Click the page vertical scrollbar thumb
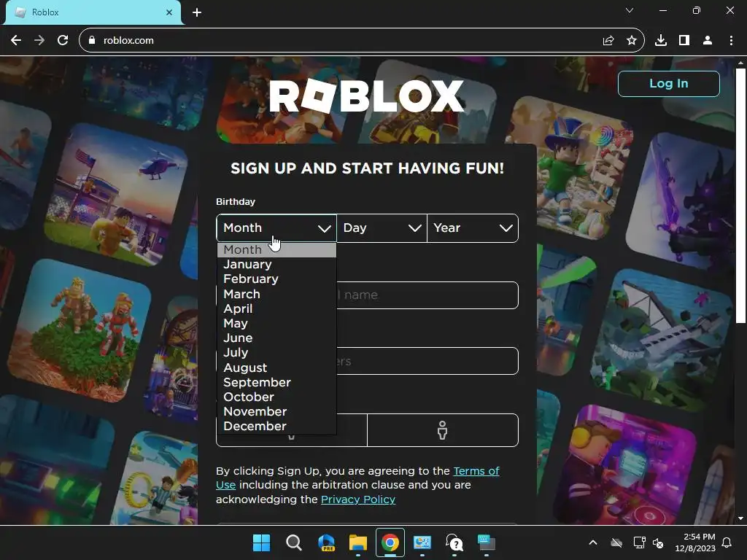Screen dimensions: 747x560 740,196
